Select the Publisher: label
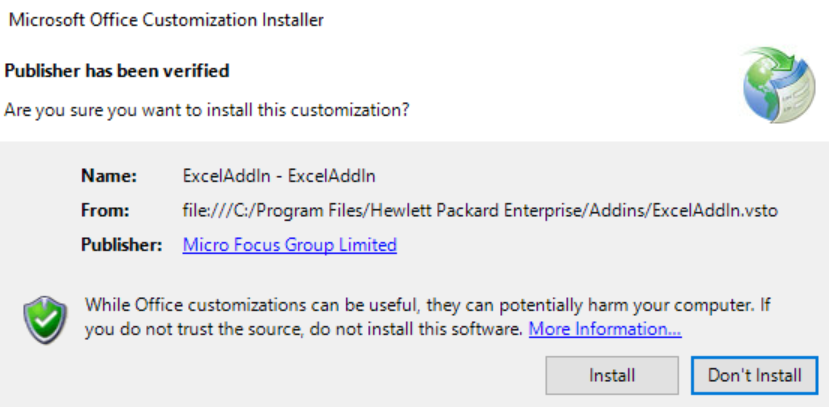 [x=121, y=245]
